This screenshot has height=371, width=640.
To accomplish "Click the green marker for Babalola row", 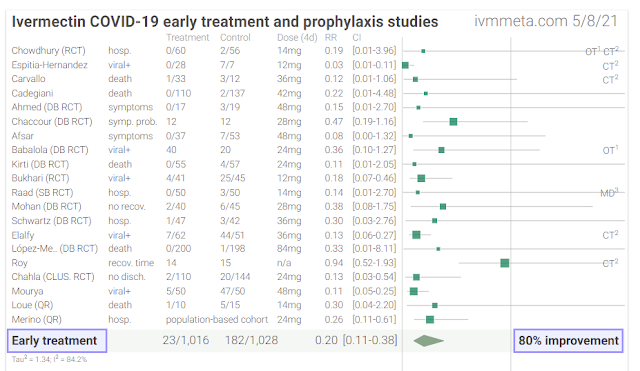I will point(441,150).
